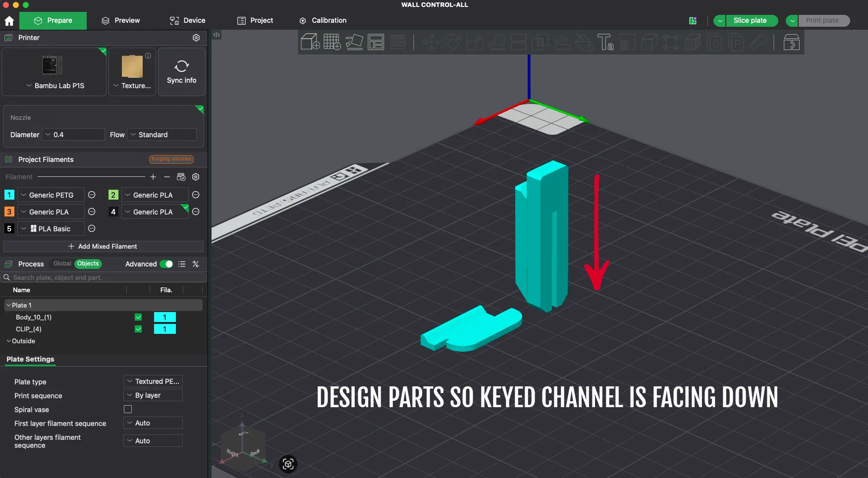Open the nozzle Diameter dropdown

pyautogui.click(x=73, y=135)
